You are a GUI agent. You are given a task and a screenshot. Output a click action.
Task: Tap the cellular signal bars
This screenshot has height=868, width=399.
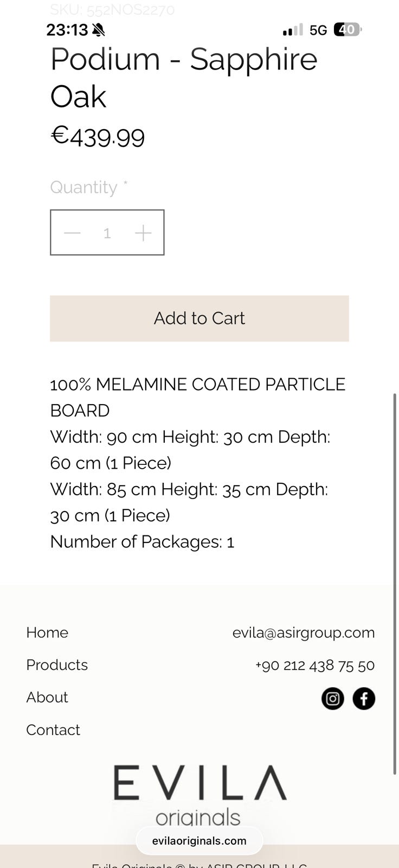tap(293, 30)
